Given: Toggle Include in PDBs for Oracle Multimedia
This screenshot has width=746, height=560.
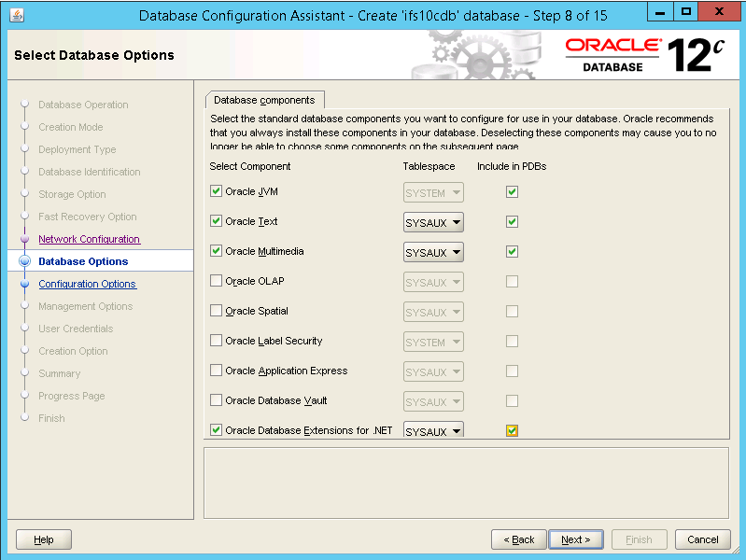Looking at the screenshot, I should pos(512,252).
